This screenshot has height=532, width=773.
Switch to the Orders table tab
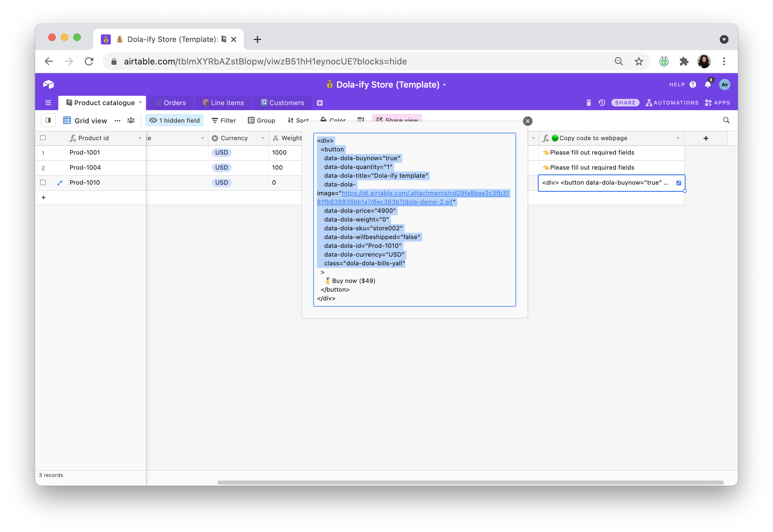(170, 103)
